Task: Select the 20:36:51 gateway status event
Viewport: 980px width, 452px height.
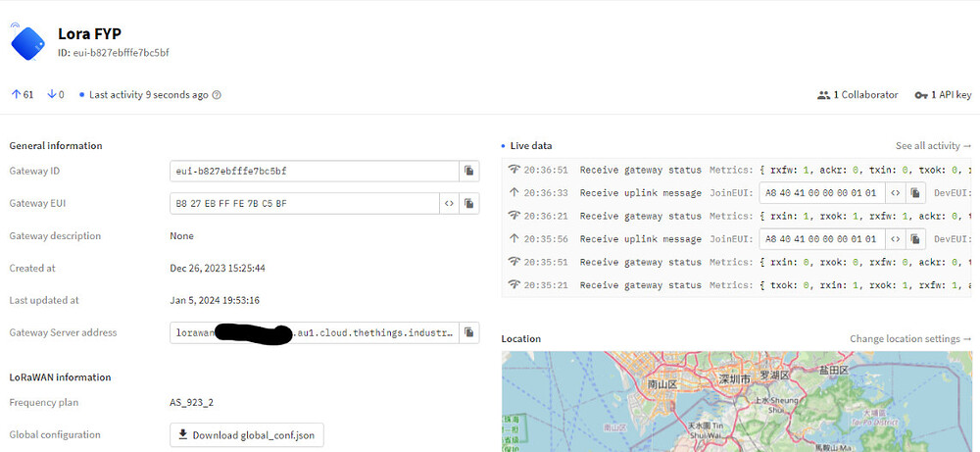Action: click(737, 170)
